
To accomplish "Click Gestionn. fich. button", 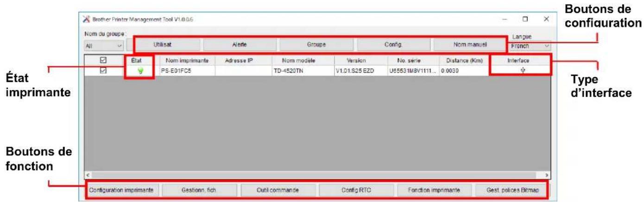I will point(200,190).
